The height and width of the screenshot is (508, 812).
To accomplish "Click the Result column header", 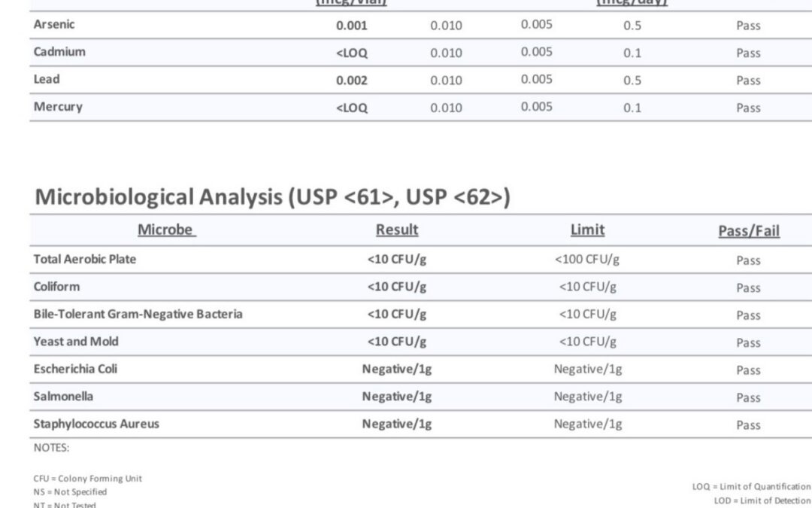I will pyautogui.click(x=397, y=230).
